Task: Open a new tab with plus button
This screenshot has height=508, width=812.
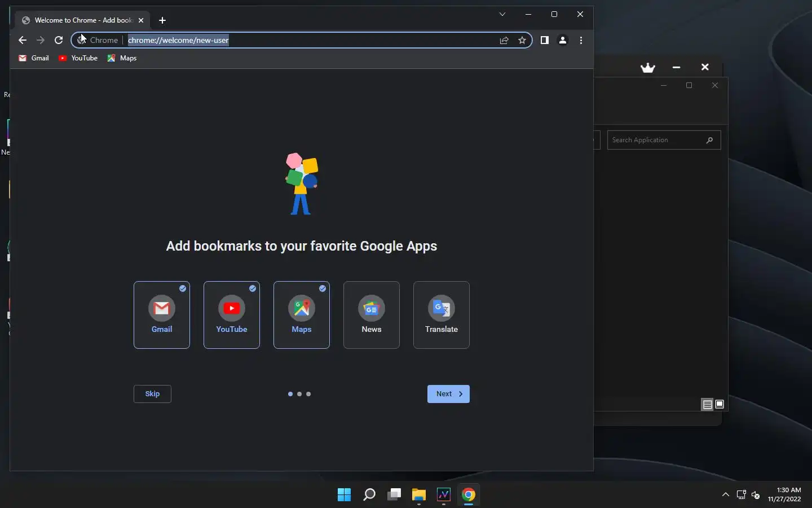Action: tap(162, 20)
